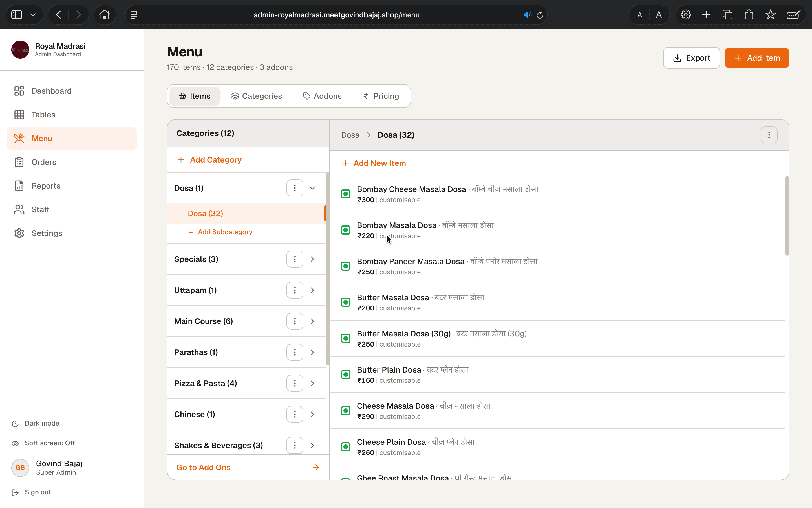Click the share icon in toolbar
This screenshot has height=508, width=812.
749,15
